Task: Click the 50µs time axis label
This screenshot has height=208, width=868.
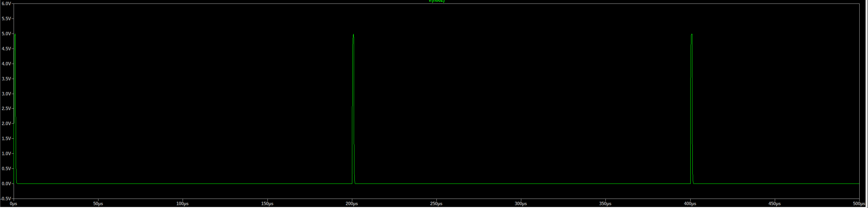Action: point(98,203)
